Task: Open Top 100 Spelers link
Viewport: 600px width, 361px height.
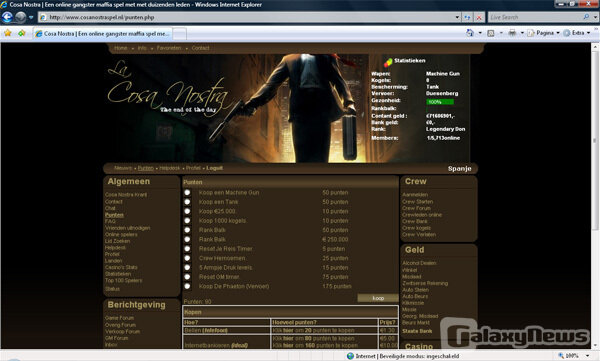Action: tap(124, 281)
